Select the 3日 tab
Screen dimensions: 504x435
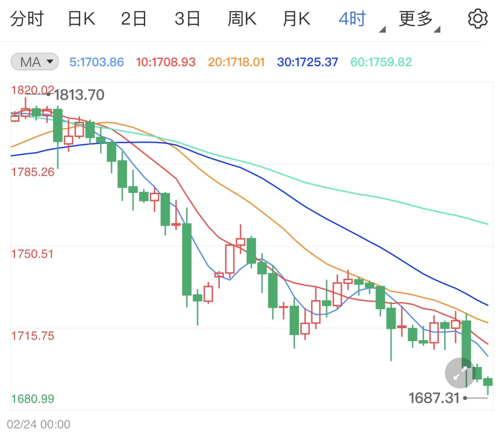(187, 19)
